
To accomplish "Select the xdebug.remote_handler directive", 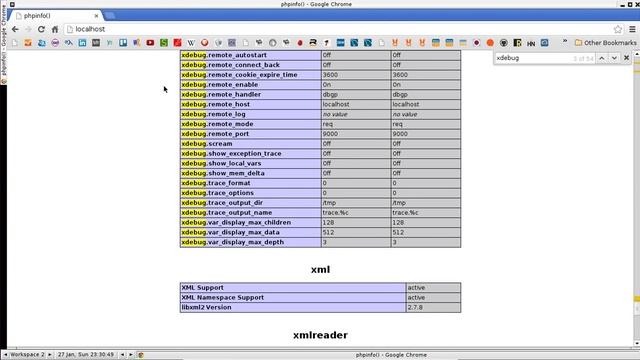I will click(221, 94).
